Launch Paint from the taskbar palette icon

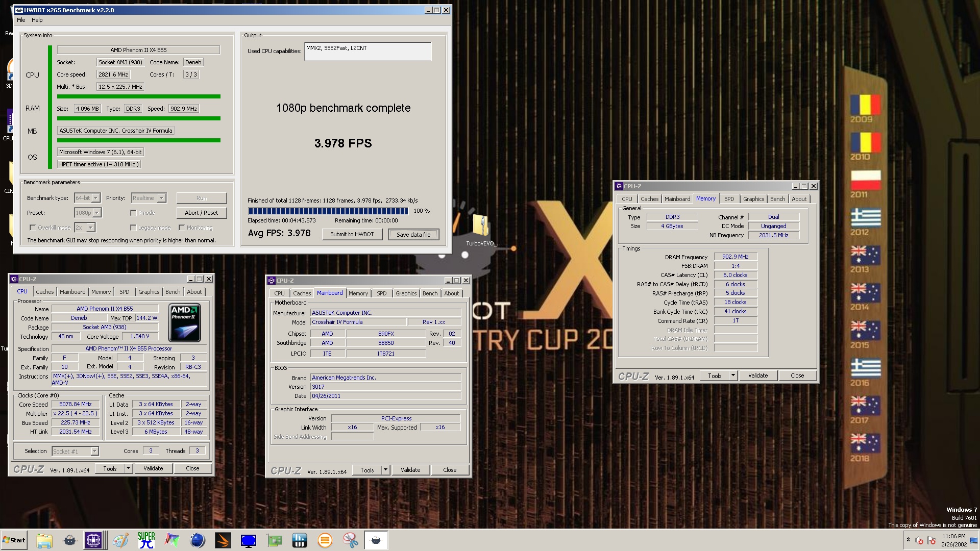click(120, 540)
